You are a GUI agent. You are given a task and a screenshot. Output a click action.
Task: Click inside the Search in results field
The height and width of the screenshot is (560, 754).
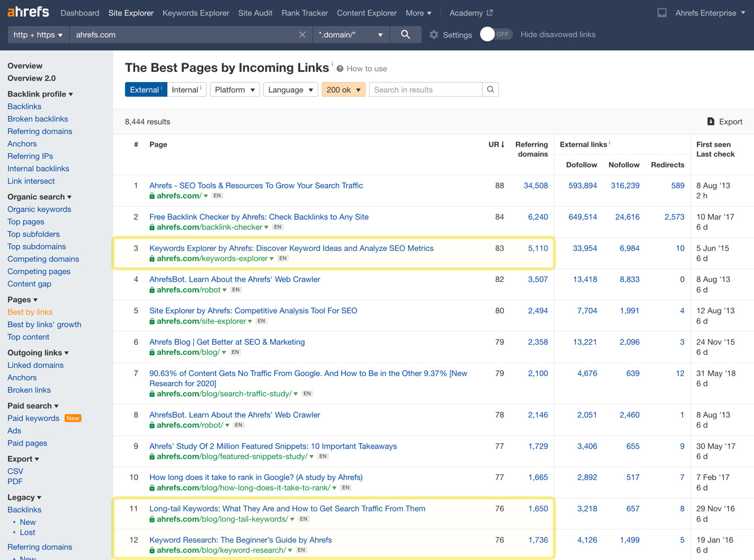pos(425,89)
